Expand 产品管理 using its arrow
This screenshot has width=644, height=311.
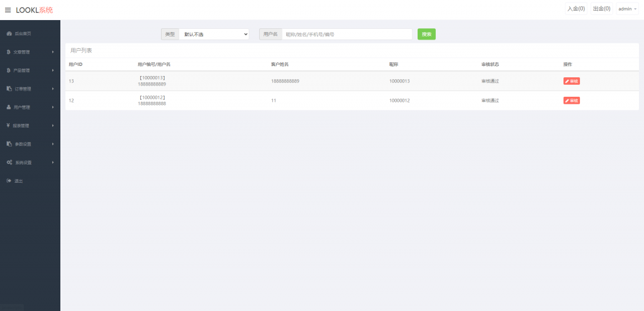tap(53, 70)
